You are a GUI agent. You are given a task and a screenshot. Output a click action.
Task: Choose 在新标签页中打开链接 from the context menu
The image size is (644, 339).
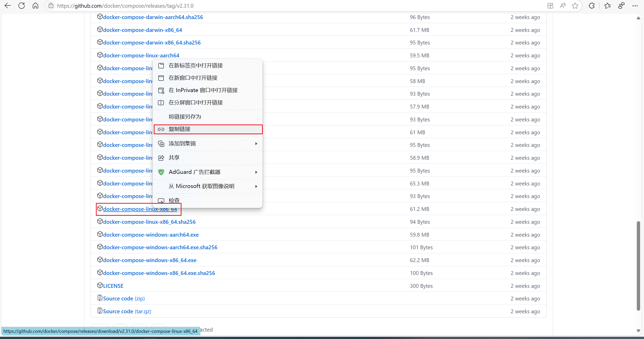[208, 66]
